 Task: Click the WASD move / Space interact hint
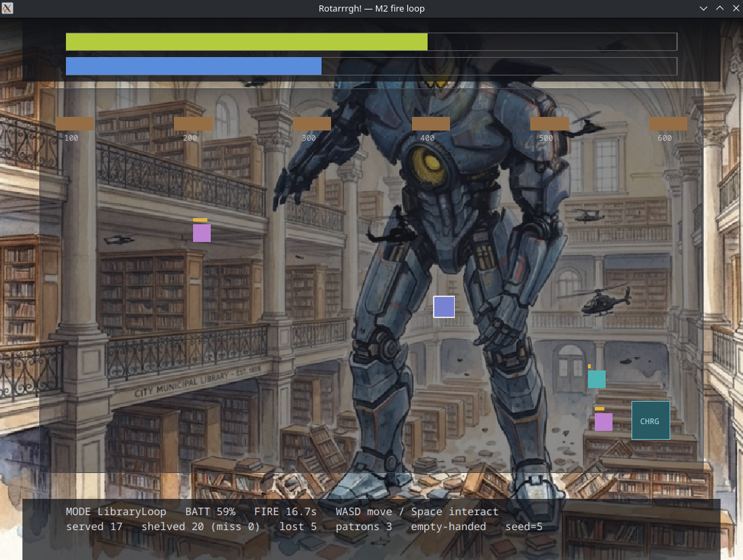pos(417,512)
